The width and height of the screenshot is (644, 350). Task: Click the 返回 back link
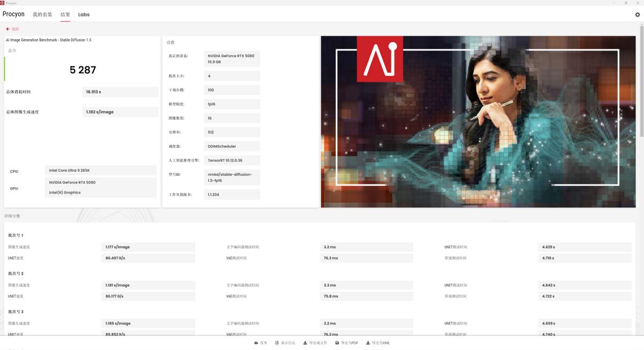tap(15, 29)
